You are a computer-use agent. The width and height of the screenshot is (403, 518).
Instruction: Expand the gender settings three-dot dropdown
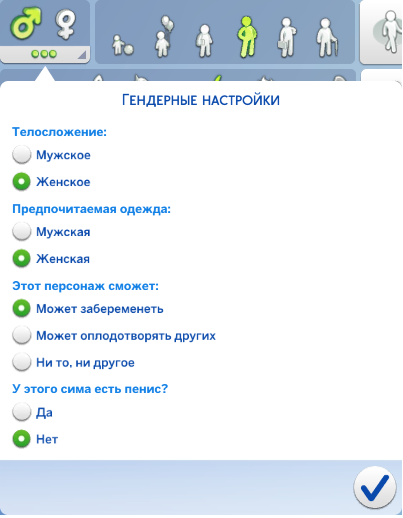pyautogui.click(x=45, y=54)
